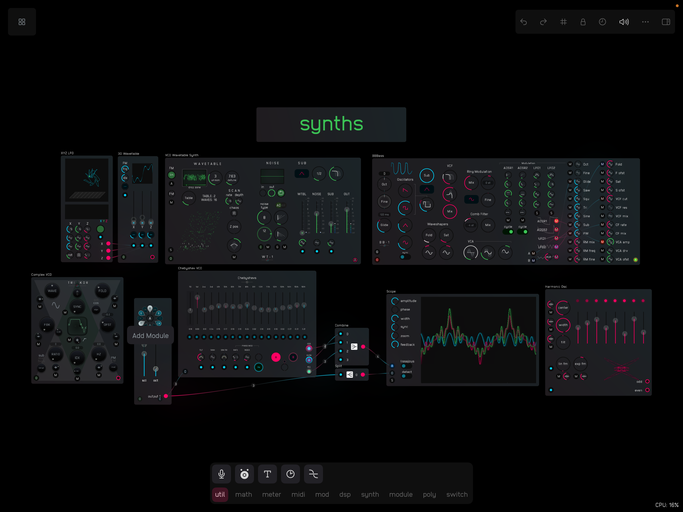Image resolution: width=683 pixels, height=512 pixels.
Task: Click the synths title label
Action: click(x=331, y=124)
